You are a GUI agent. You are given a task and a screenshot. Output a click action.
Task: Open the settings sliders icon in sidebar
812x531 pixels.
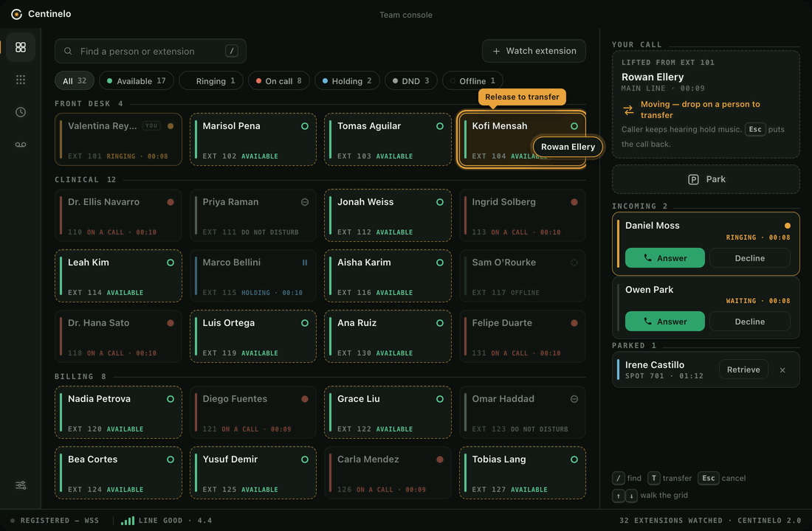click(21, 485)
